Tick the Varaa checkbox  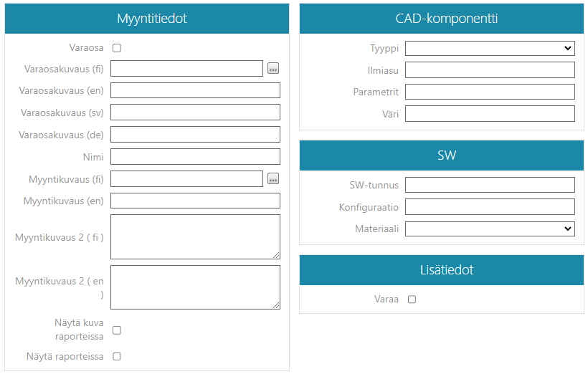(x=412, y=299)
